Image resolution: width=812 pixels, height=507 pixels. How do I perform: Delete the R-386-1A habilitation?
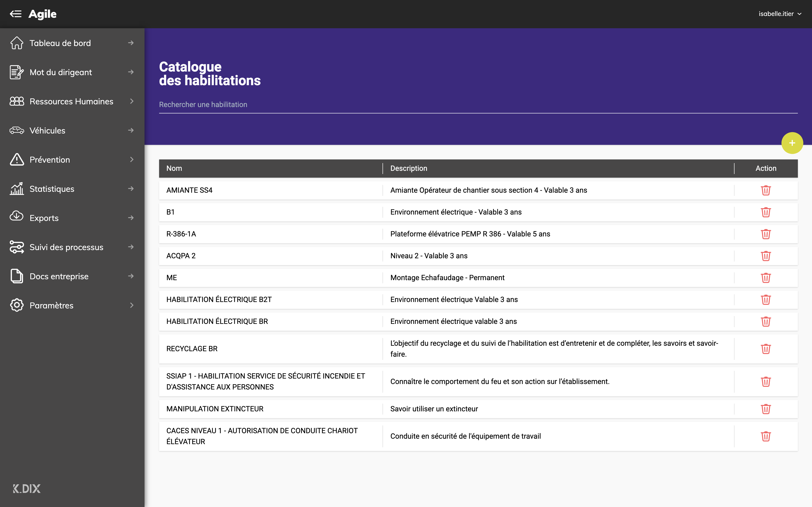tap(766, 234)
